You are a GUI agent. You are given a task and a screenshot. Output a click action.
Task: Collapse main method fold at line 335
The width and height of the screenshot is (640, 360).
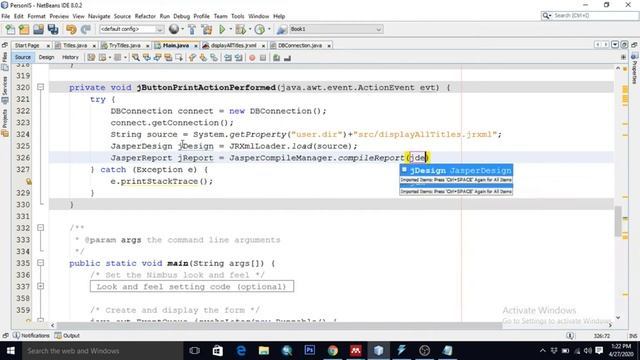coord(40,263)
